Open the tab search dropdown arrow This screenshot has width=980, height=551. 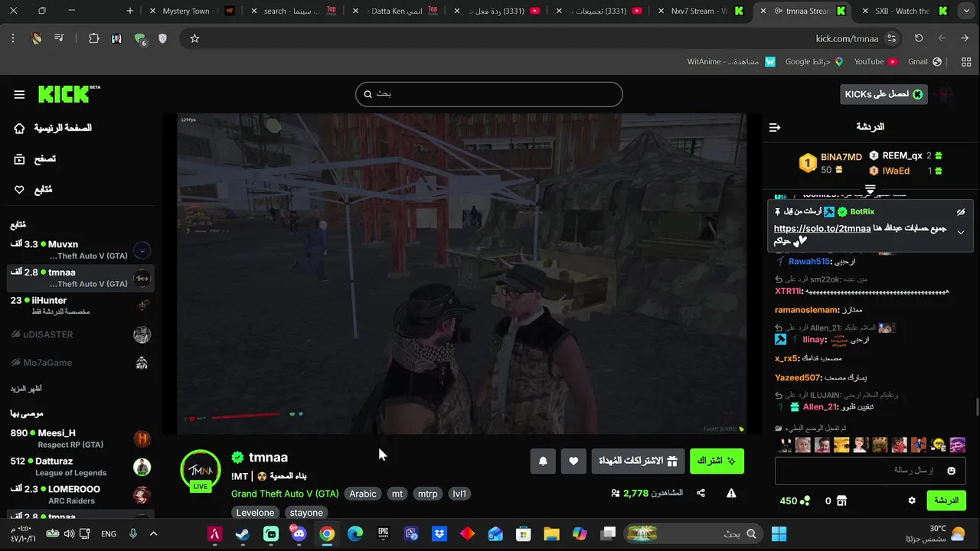967,11
